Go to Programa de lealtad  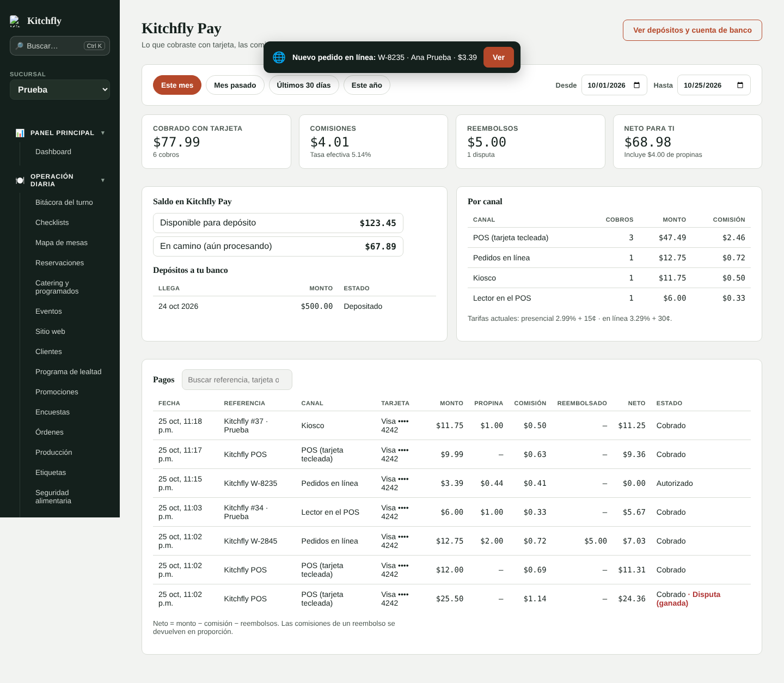69,372
